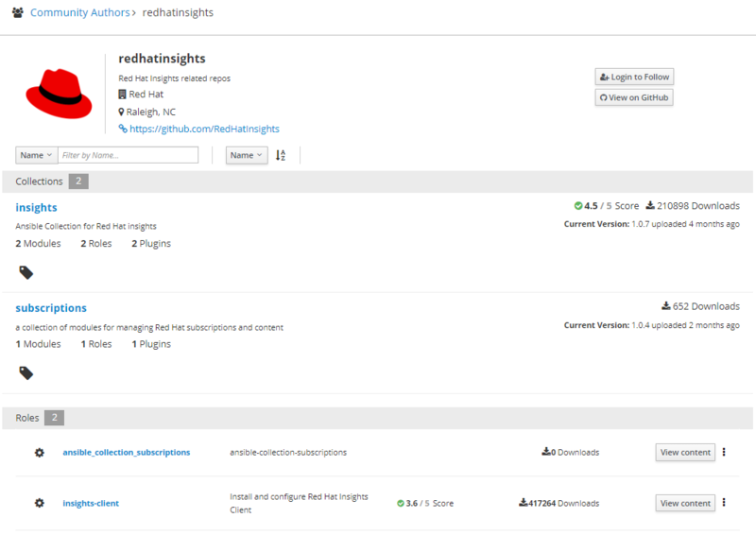Click the download icon beside 652 Downloads
This screenshot has height=535, width=756.
(x=666, y=306)
